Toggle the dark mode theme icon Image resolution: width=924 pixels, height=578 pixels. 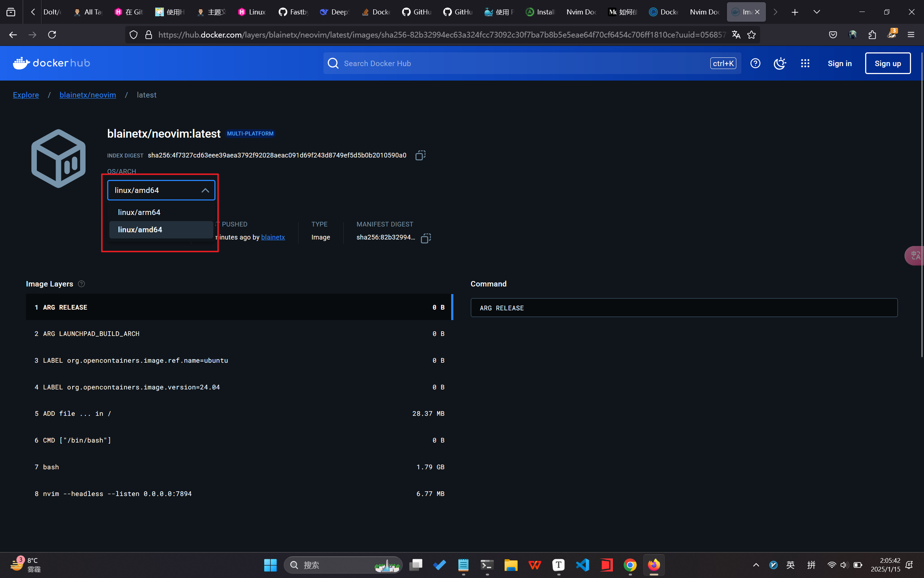780,64
